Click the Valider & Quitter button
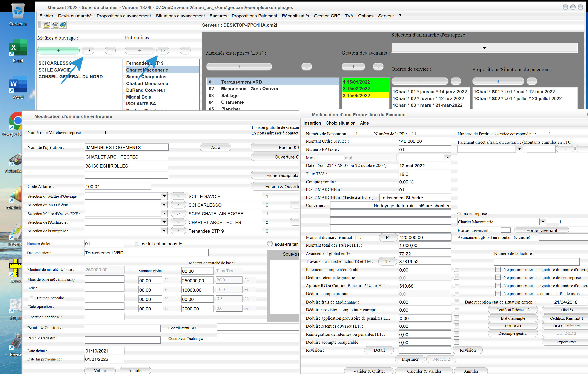 369,371
